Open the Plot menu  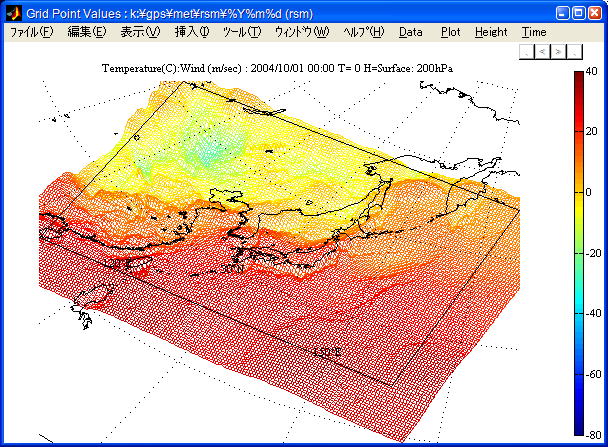coord(450,32)
